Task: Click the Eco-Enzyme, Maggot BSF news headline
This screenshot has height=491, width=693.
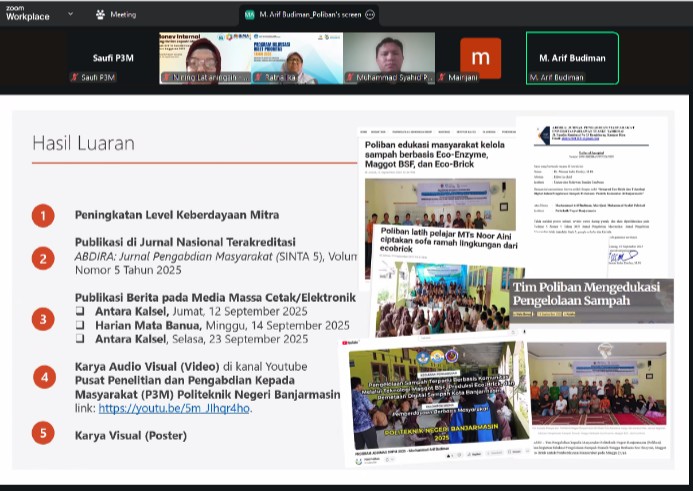Action: [x=434, y=154]
